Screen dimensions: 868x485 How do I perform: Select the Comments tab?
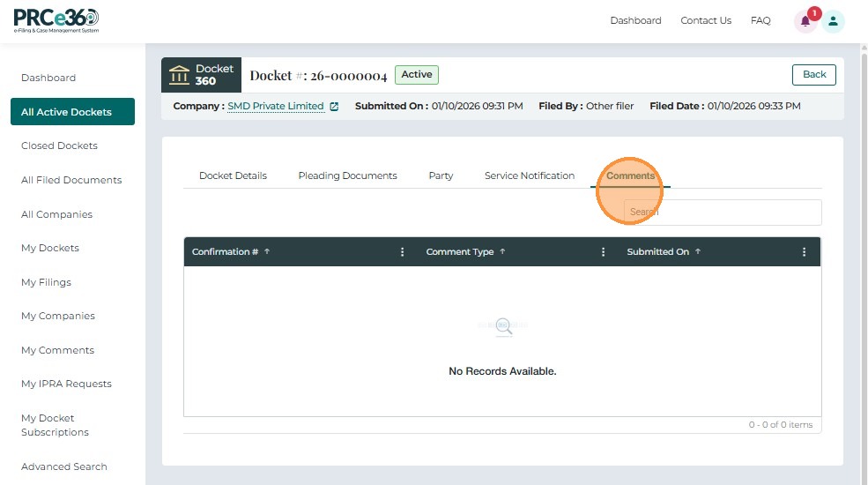(631, 175)
